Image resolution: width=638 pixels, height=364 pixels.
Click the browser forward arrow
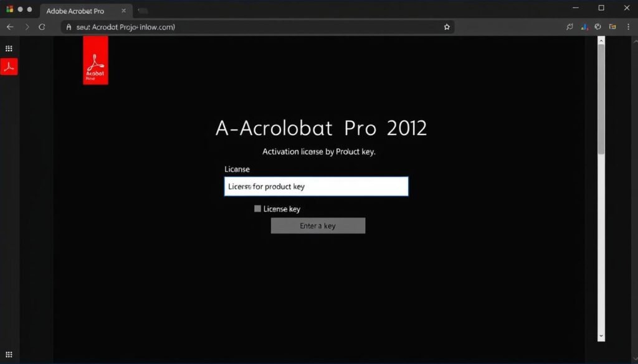point(27,27)
